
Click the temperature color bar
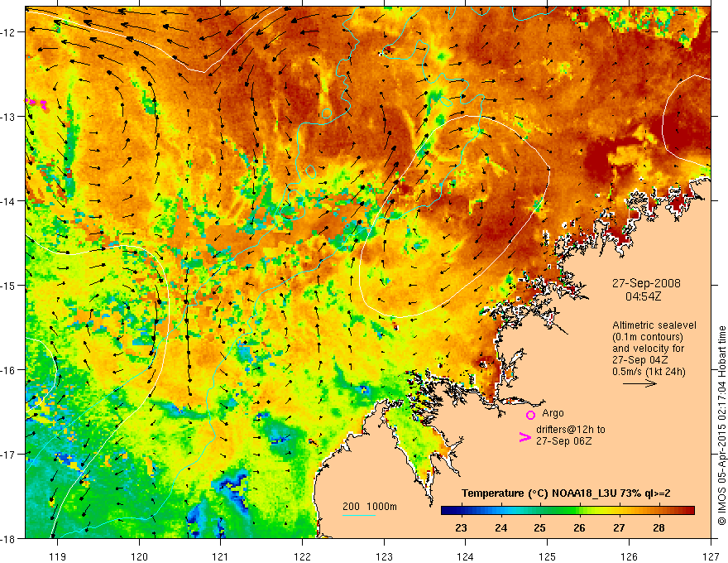[568, 511]
